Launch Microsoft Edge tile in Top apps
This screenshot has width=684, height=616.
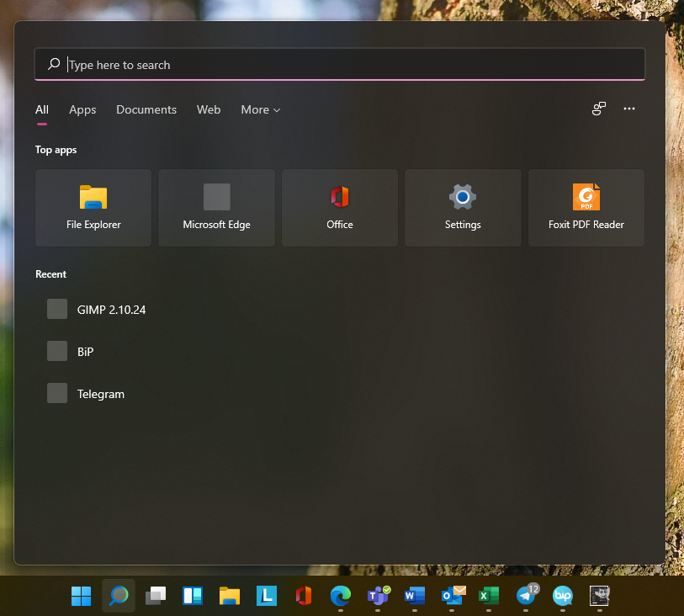click(x=216, y=208)
